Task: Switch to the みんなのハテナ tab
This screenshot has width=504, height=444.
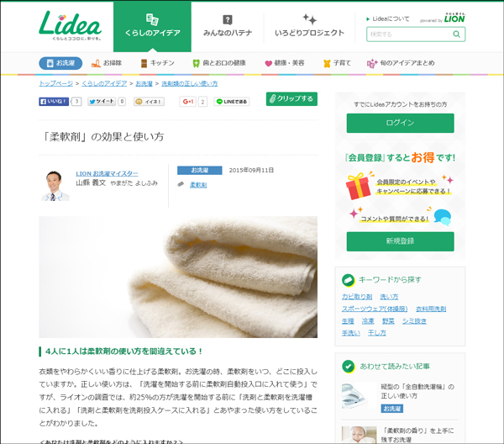Action: point(228,26)
